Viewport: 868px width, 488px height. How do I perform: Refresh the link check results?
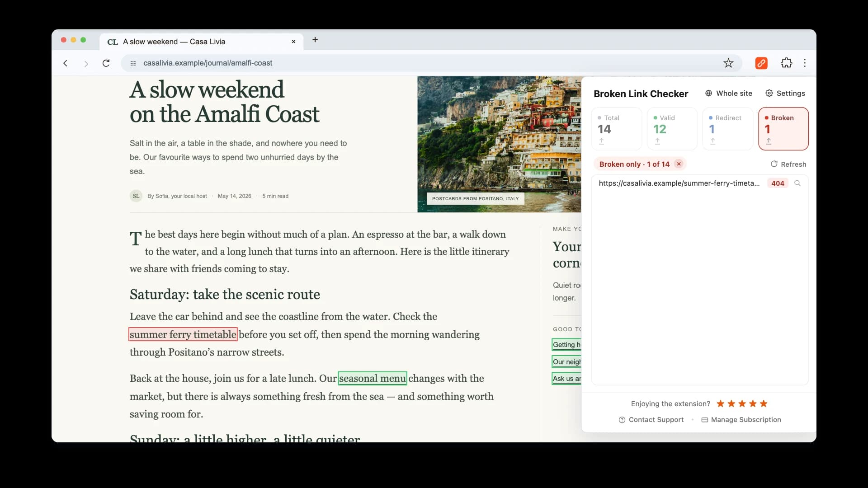pos(788,164)
